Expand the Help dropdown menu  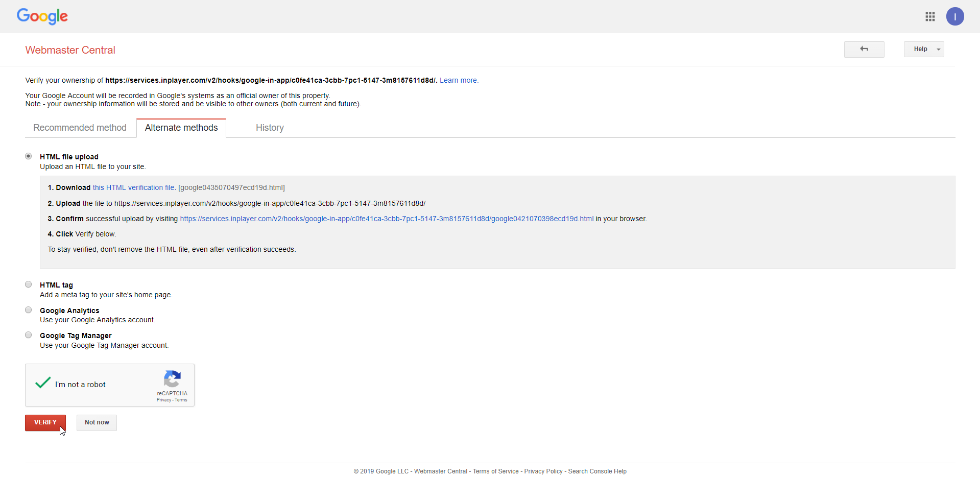924,49
